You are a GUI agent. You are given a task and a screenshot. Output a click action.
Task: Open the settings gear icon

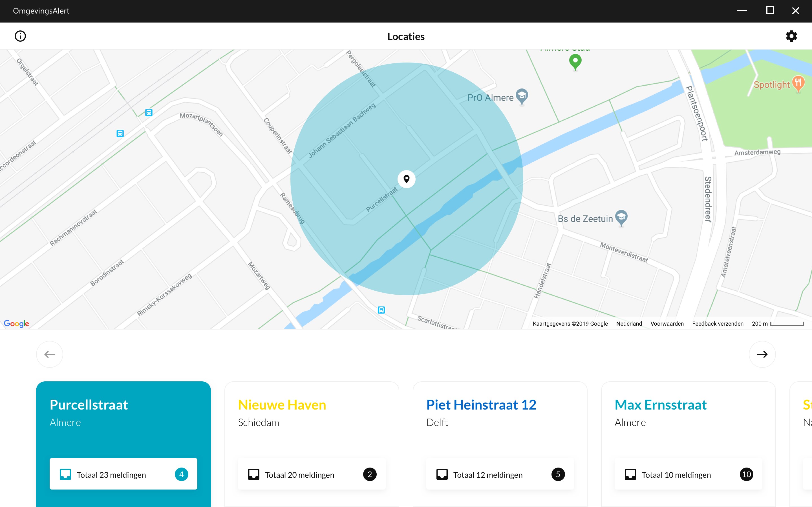[791, 36]
